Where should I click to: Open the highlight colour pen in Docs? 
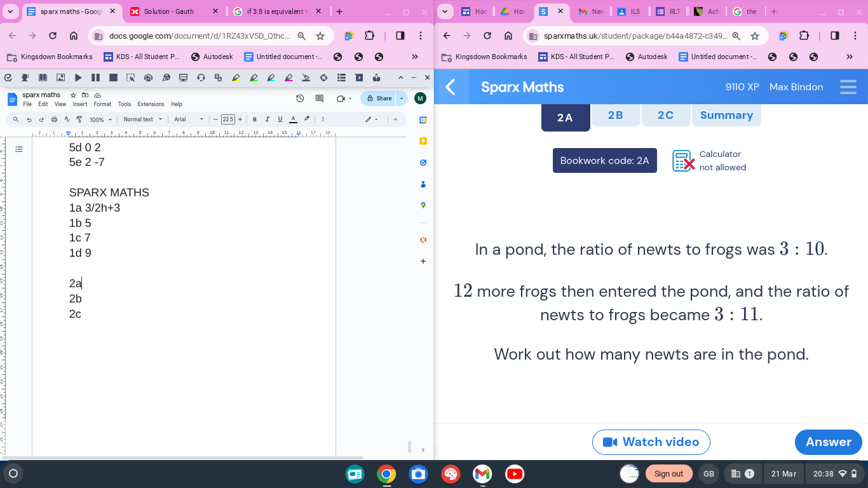click(x=307, y=119)
